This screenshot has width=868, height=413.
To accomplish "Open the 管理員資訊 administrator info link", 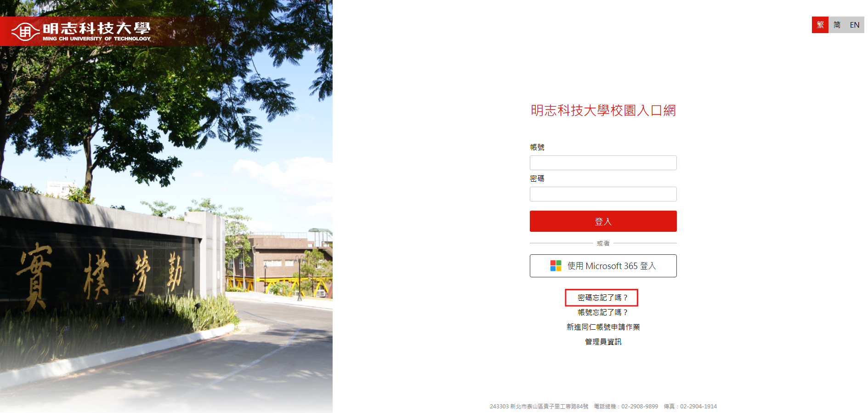I will point(603,342).
